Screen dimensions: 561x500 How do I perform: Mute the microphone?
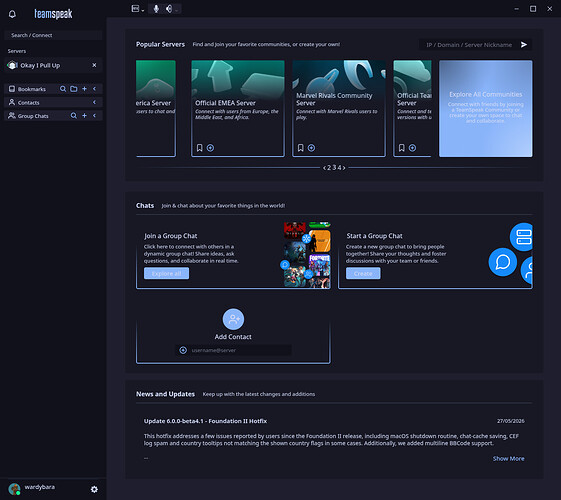click(156, 9)
